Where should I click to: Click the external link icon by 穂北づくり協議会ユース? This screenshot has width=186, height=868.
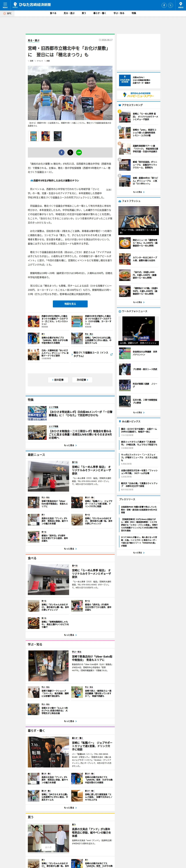111,354
